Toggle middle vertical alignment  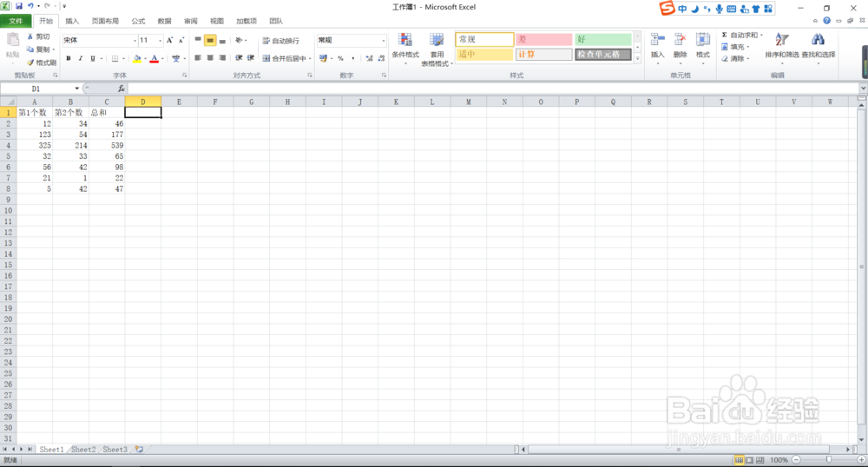coord(210,41)
